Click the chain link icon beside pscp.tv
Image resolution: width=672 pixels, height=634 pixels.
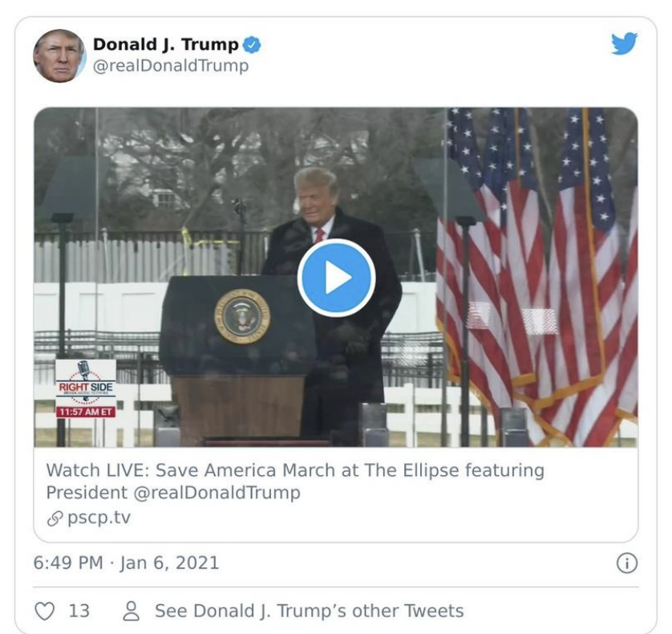55,518
